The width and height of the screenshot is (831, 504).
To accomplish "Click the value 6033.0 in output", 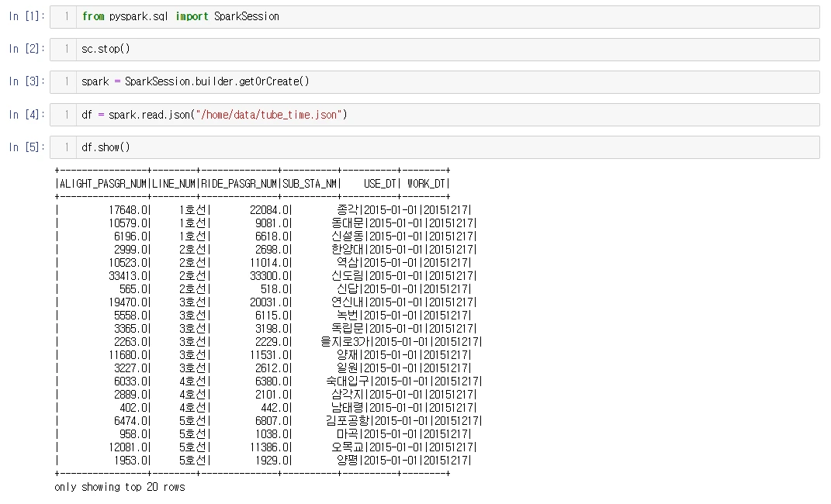I will point(130,381).
